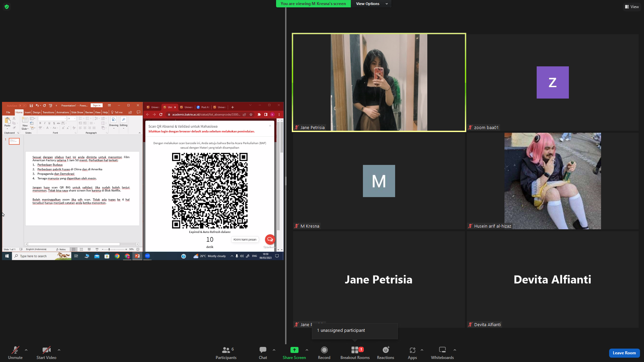The height and width of the screenshot is (362, 644).
Task: Click the Microsoft Store taskbar icon
Action: click(x=107, y=256)
